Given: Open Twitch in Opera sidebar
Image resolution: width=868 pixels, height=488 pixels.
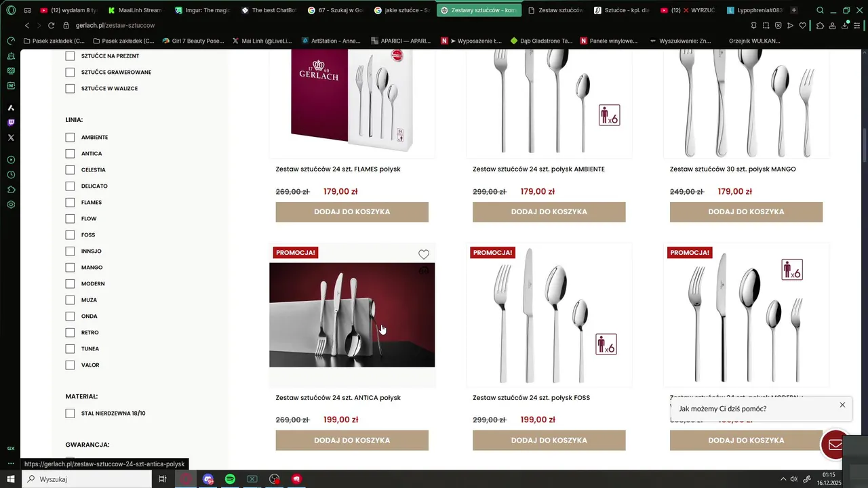Looking at the screenshot, I should pyautogui.click(x=11, y=123).
